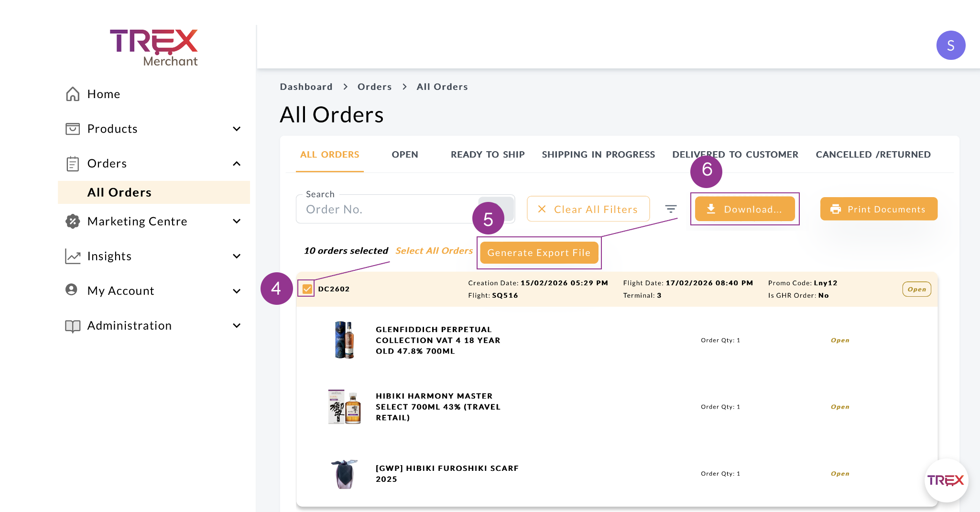The width and height of the screenshot is (980, 512).
Task: Click the Insights chart icon
Action: tap(73, 256)
